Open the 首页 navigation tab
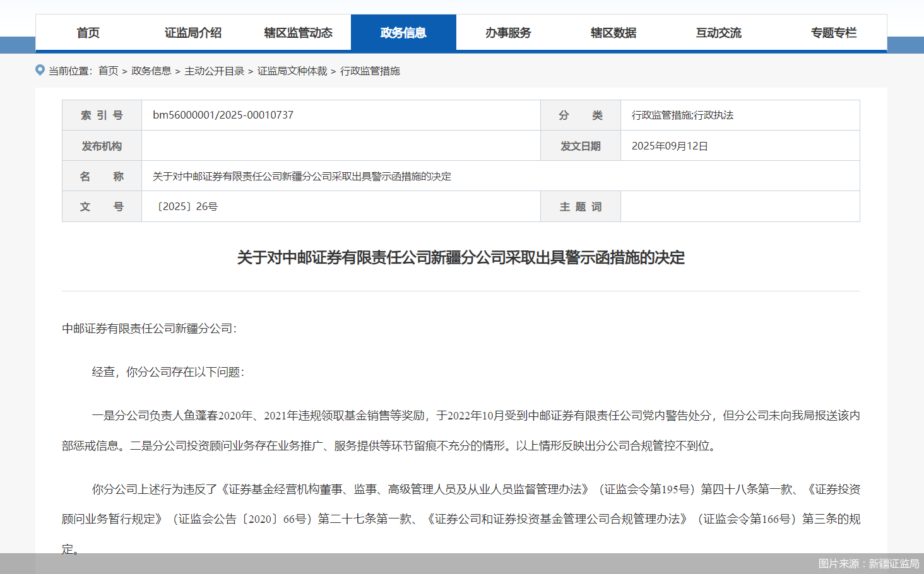 tap(88, 33)
